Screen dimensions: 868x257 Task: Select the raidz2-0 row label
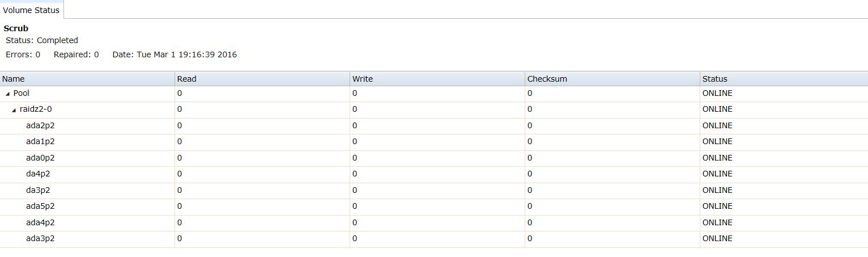pyautogui.click(x=36, y=109)
